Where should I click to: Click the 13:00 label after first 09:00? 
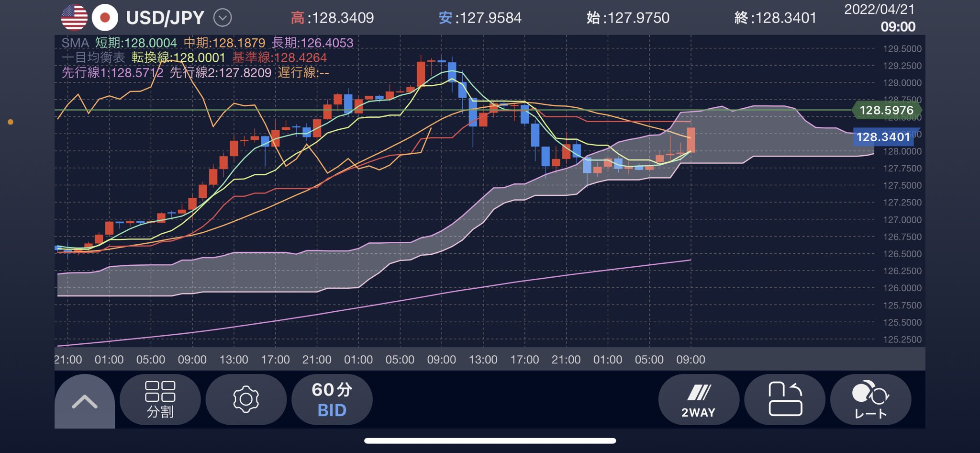[234, 360]
